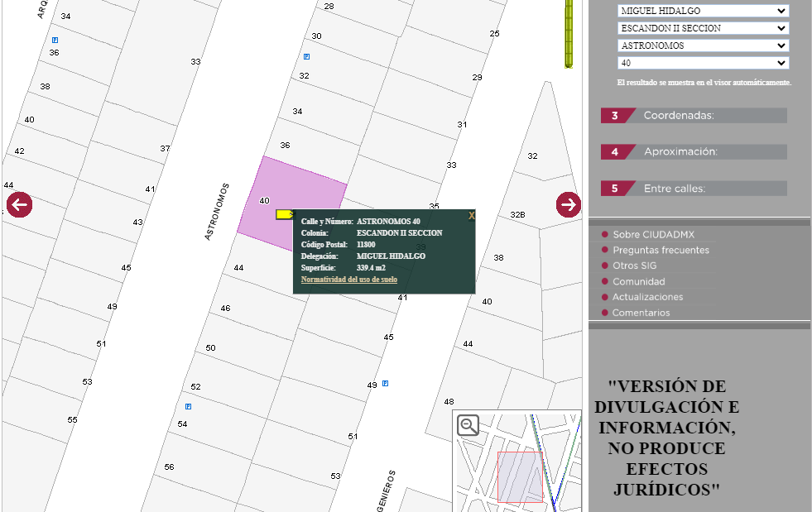
Task: Click the left pan arrow button
Action: 19,205
